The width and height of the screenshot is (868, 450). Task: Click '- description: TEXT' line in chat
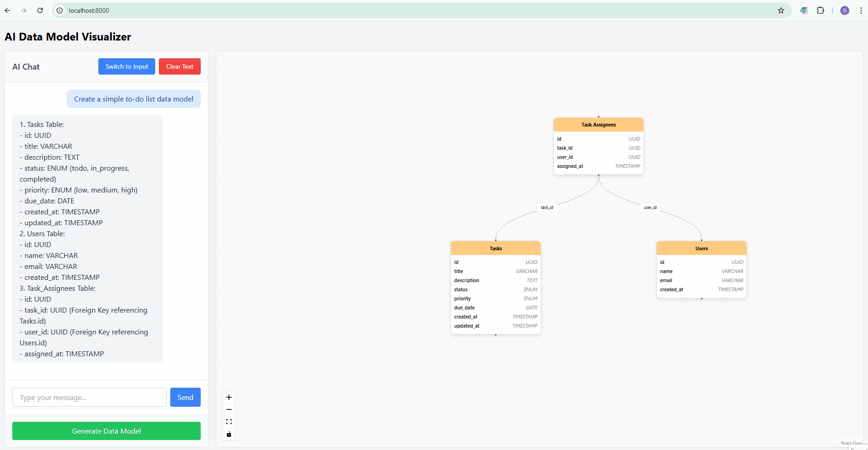coord(50,157)
